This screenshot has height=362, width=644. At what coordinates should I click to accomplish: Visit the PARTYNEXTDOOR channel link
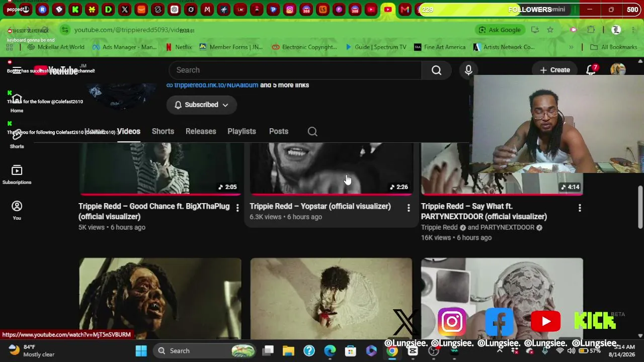click(508, 227)
